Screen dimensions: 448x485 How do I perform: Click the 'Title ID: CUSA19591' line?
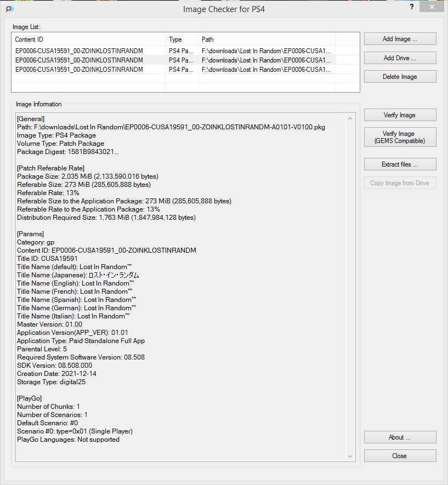(47, 259)
